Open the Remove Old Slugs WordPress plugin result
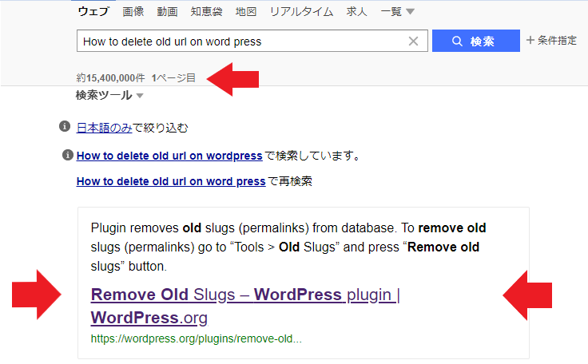 click(245, 306)
